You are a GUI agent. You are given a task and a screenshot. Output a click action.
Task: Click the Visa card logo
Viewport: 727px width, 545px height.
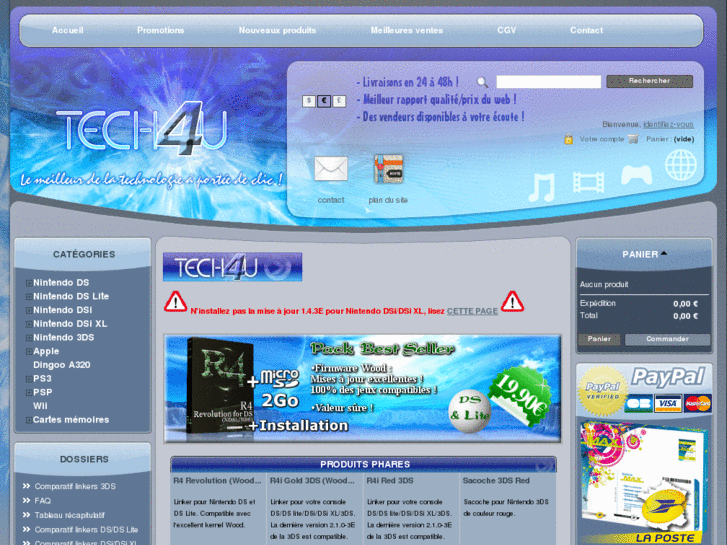[668, 404]
